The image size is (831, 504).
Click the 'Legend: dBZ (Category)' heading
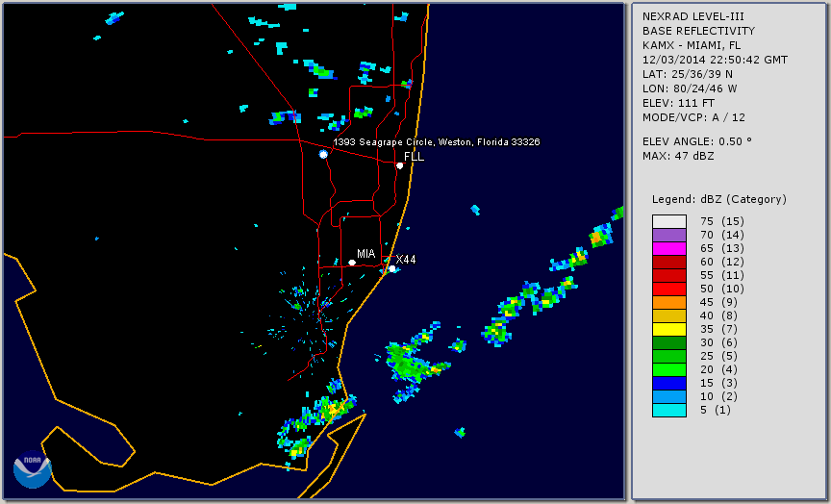(x=719, y=199)
